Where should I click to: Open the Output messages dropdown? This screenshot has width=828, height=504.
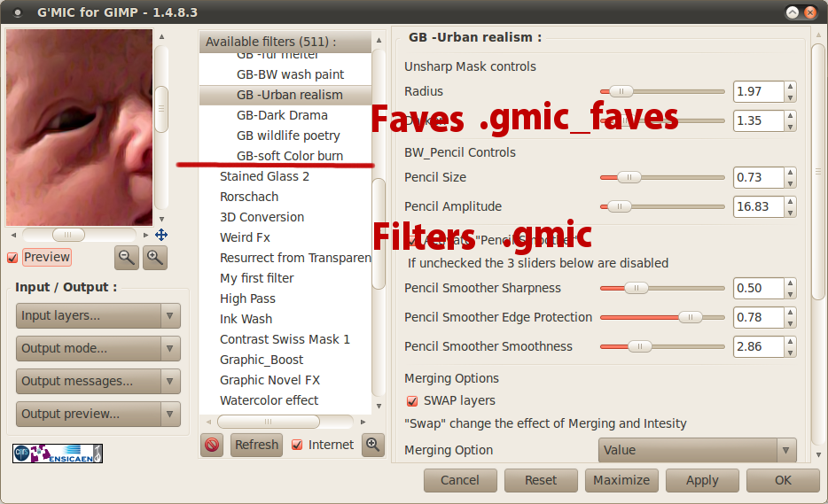[98, 381]
